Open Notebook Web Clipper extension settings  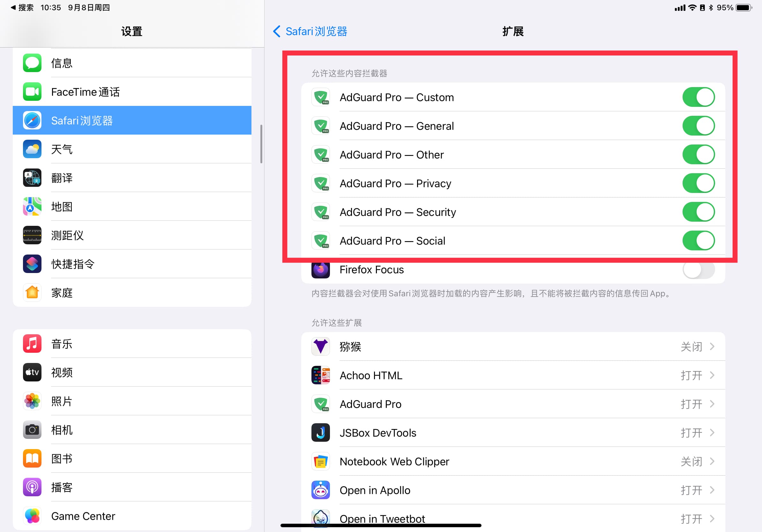(x=513, y=462)
